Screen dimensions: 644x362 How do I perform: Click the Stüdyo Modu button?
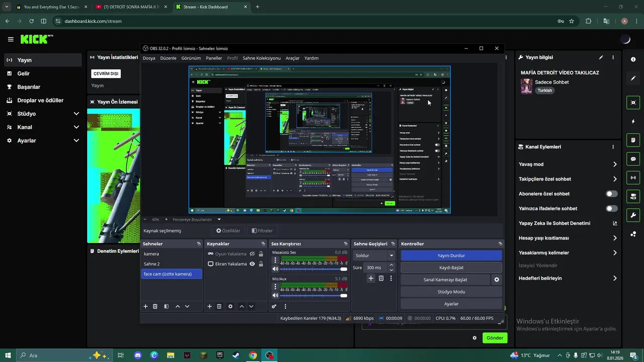[x=451, y=292]
